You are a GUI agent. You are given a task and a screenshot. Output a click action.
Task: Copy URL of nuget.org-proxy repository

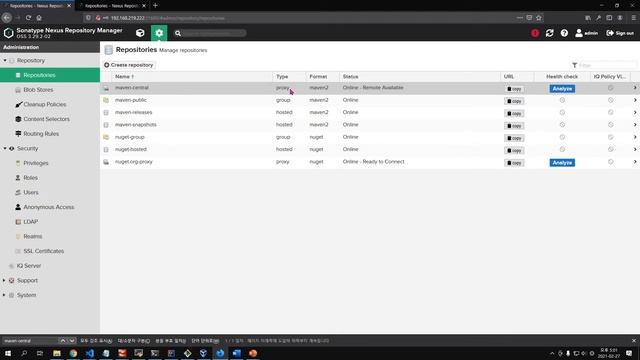coord(514,162)
